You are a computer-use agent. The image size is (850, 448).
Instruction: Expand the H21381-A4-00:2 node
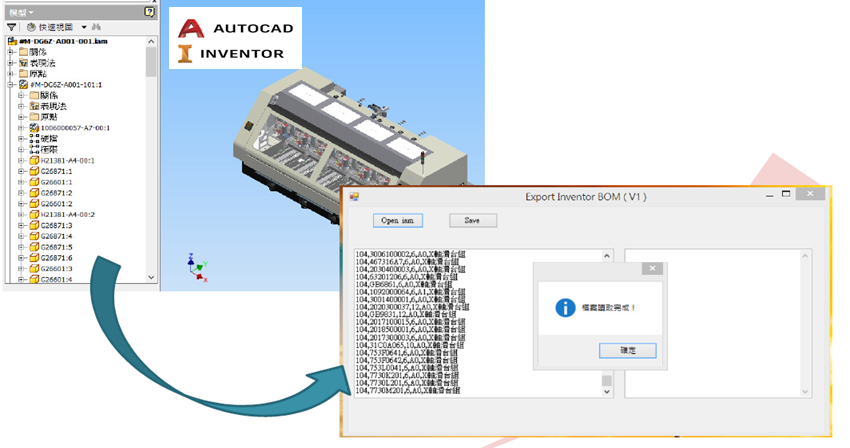pyautogui.click(x=21, y=215)
